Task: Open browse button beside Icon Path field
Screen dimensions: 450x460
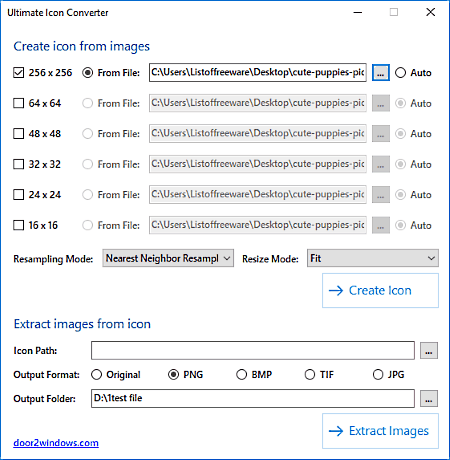Action: tap(429, 351)
